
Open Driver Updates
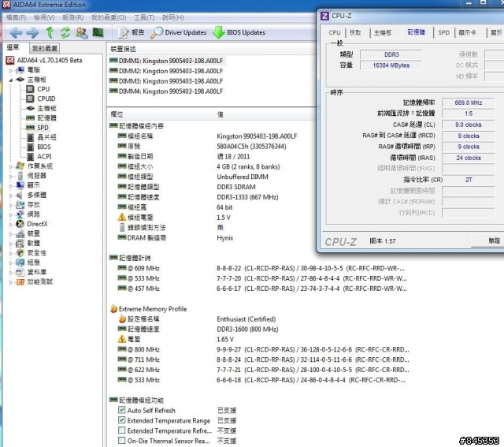179,32
